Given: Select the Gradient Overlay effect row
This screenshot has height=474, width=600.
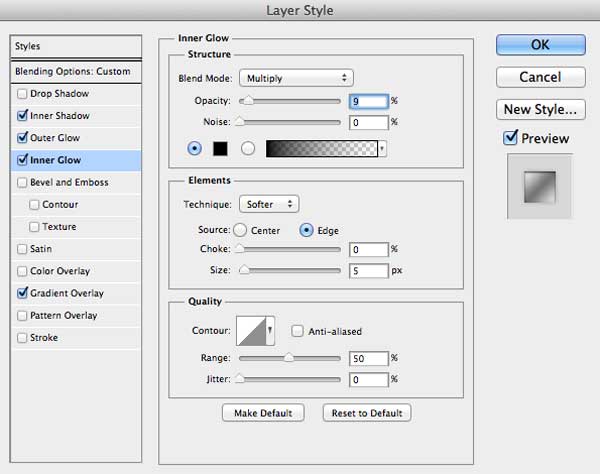Looking at the screenshot, I should click(x=76, y=293).
